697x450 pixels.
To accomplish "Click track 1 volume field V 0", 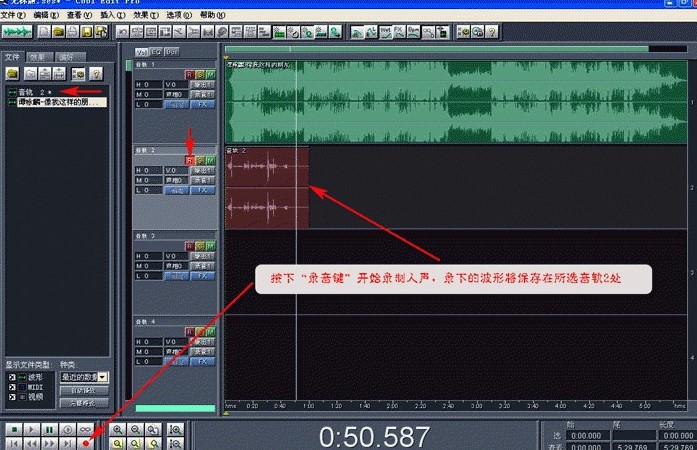I will tap(175, 84).
